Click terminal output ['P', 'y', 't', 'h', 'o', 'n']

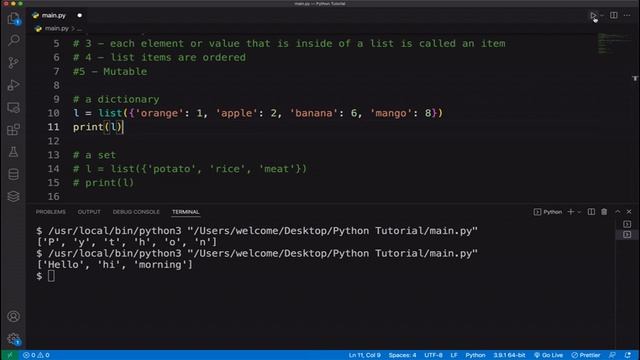[x=127, y=242]
